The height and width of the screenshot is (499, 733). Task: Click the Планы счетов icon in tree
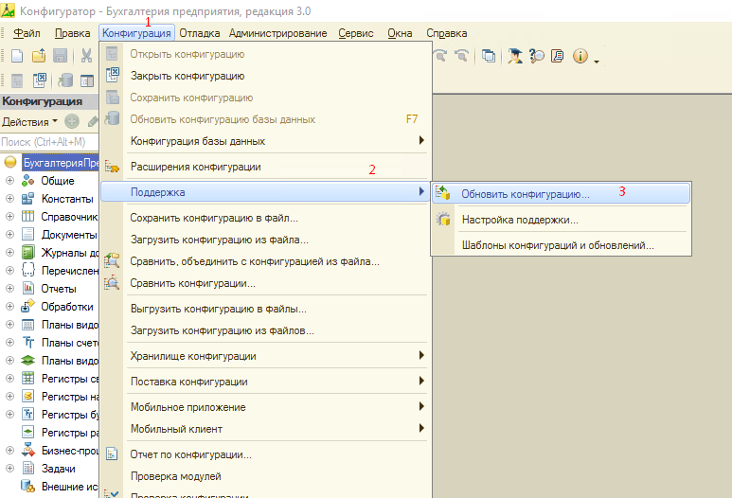28,342
